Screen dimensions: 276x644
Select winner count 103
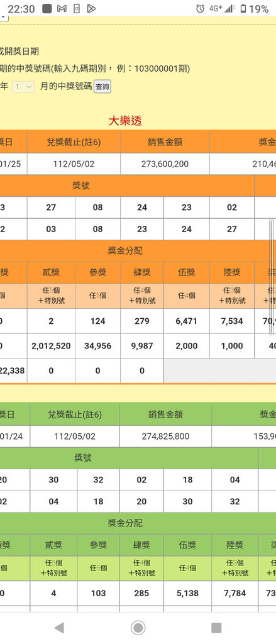click(x=99, y=593)
